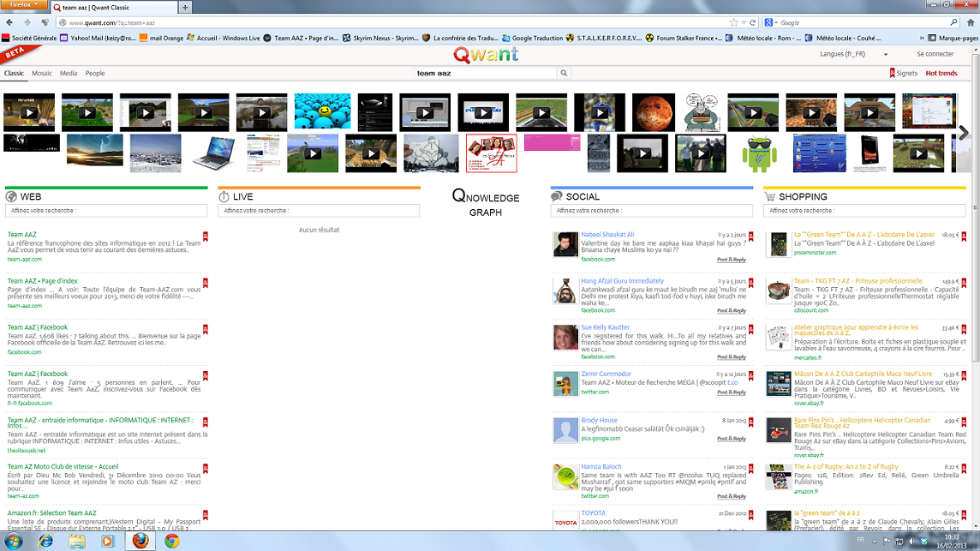Open Hot trends link
This screenshot has width=980, height=551.
coord(941,74)
